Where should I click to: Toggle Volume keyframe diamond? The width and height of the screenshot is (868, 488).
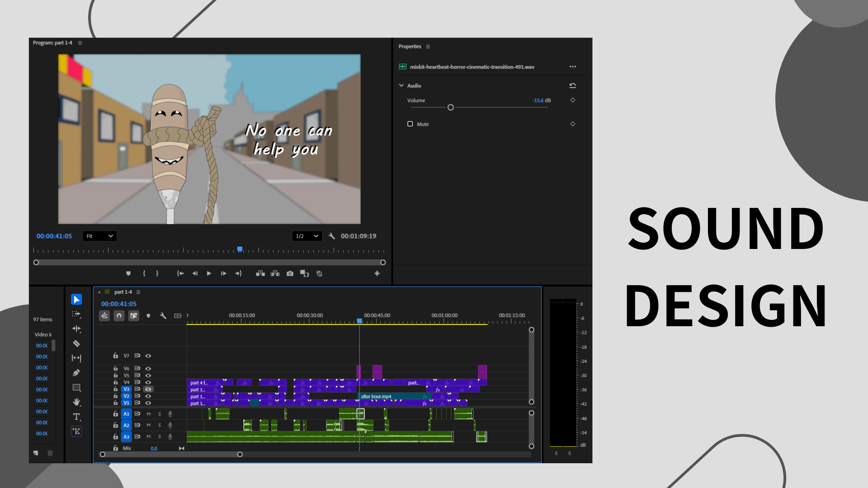coord(573,100)
